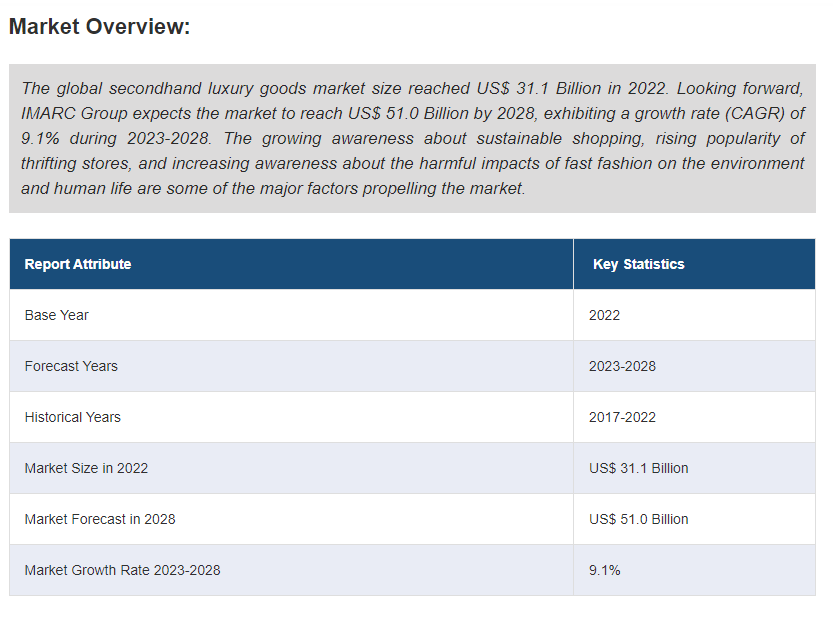This screenshot has height=619, width=833.
Task: Click the US$ 51.0 Billion table cell
Action: click(638, 519)
